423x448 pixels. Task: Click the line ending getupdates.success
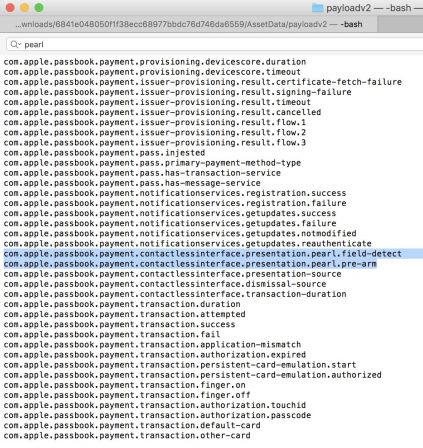[x=170, y=213]
